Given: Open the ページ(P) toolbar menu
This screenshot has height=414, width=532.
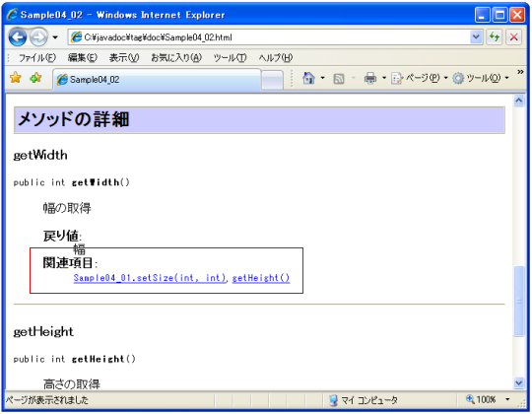Looking at the screenshot, I should click(x=420, y=79).
